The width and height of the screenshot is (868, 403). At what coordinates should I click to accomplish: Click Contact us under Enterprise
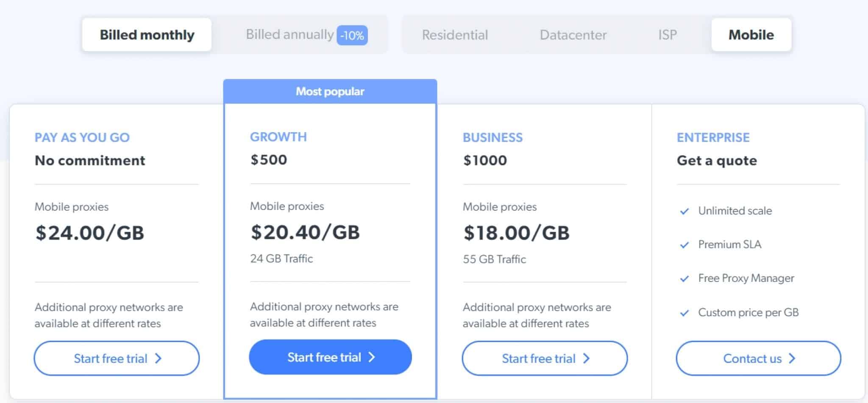[x=758, y=359]
